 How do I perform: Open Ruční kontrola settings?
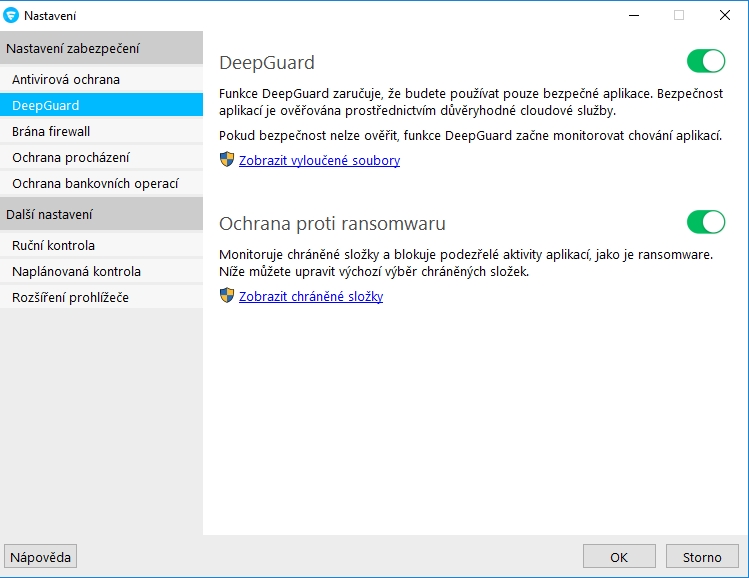coord(101,245)
